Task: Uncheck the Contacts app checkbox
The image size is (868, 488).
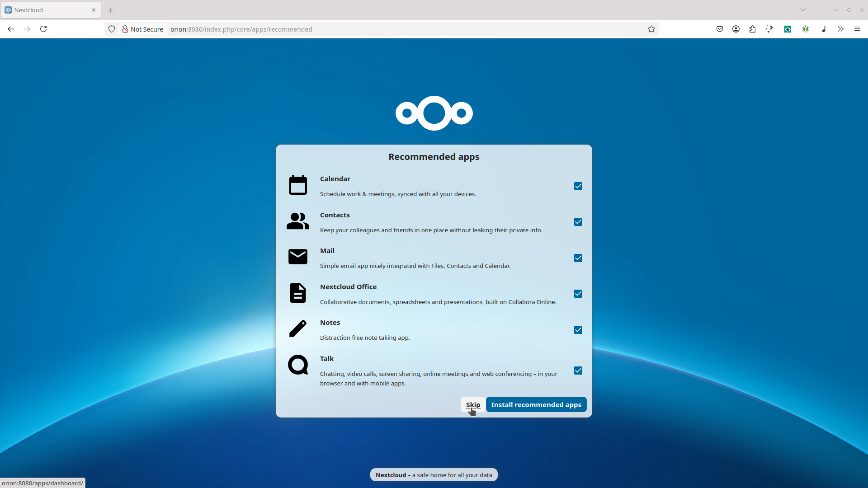Action: click(578, 222)
